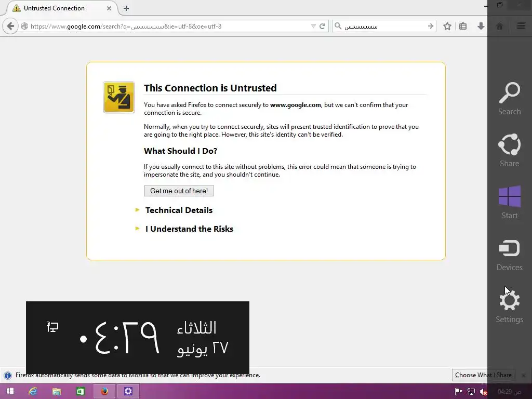Click the taskbar clock 04:29
Image resolution: width=532 pixels, height=399 pixels.
click(509, 392)
